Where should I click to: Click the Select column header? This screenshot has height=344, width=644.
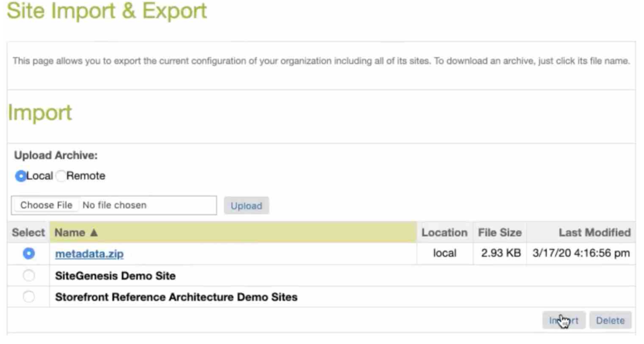(x=28, y=233)
